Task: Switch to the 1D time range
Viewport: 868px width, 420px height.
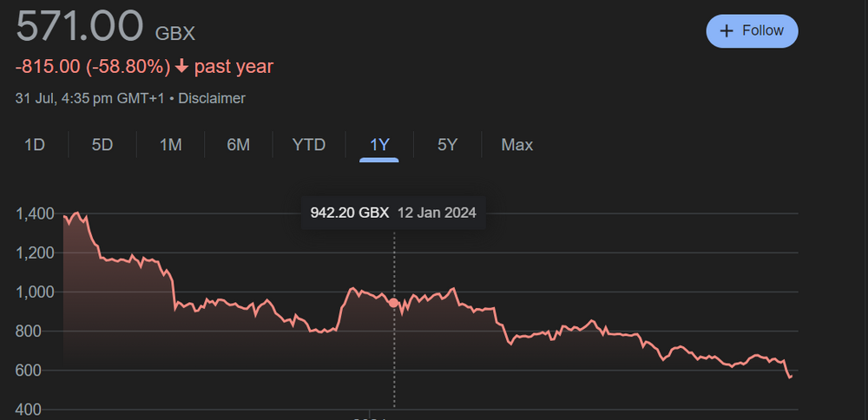Action: pyautogui.click(x=34, y=145)
